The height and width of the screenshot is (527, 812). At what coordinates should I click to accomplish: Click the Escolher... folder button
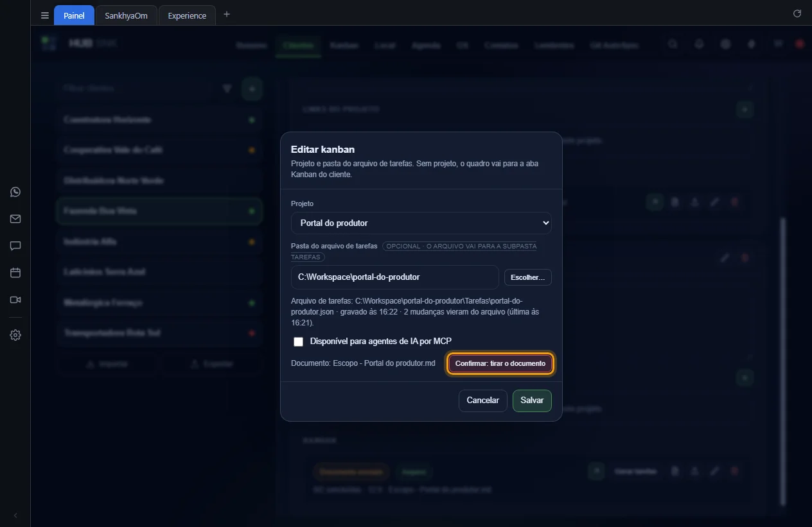point(527,277)
